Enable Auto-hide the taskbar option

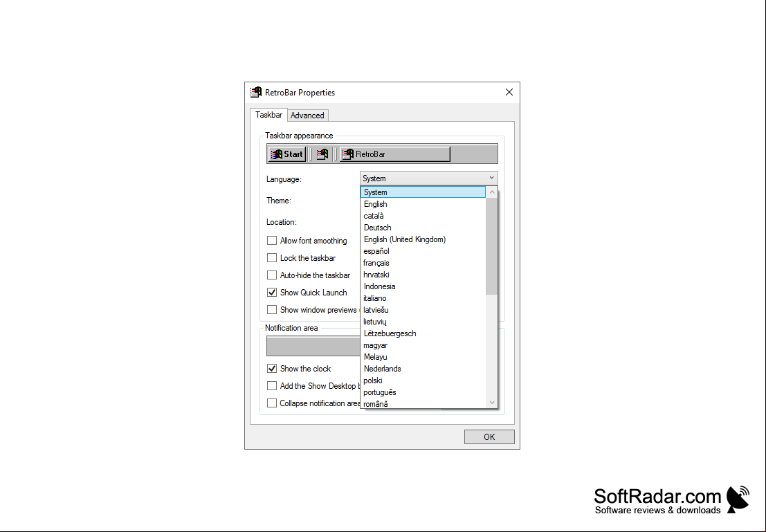pos(272,275)
